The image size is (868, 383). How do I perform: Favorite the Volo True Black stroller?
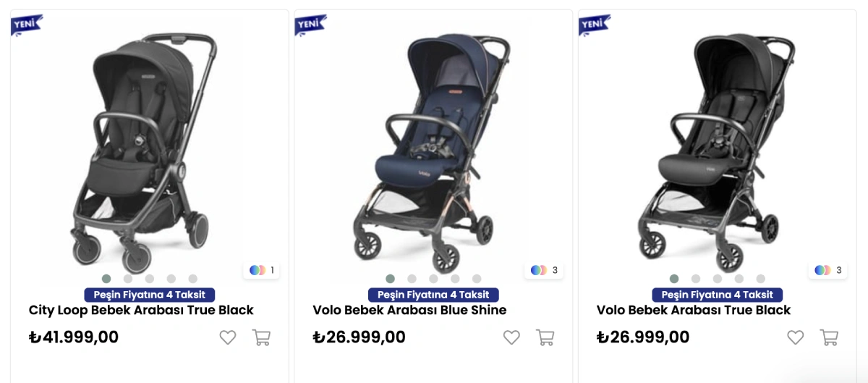pos(796,337)
